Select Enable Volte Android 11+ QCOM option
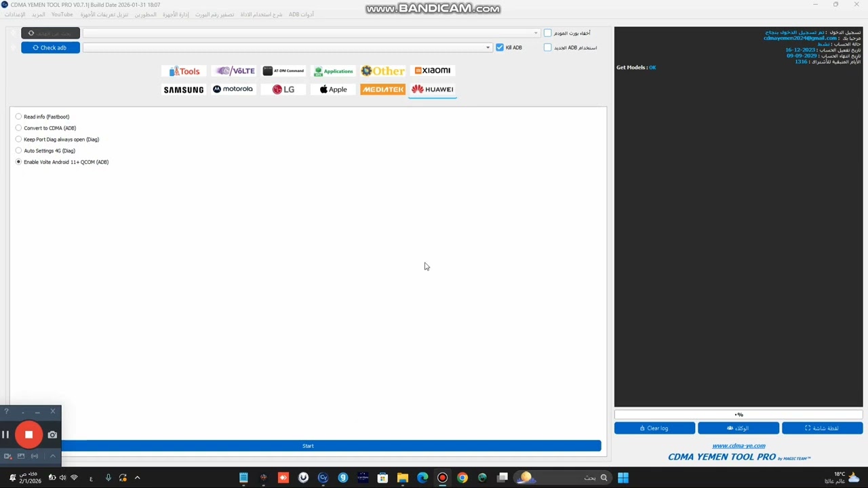The height and width of the screenshot is (488, 868). coord(62,162)
